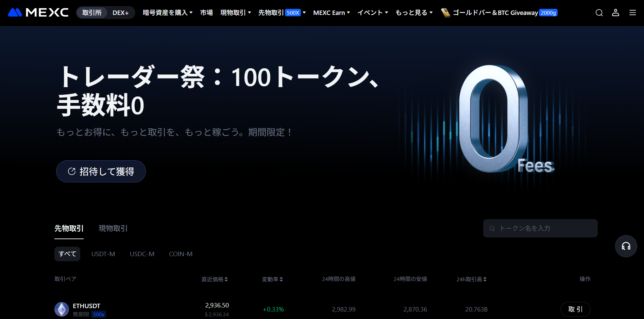
Task: Click the トークン名を入力 search field
Action: tap(540, 228)
